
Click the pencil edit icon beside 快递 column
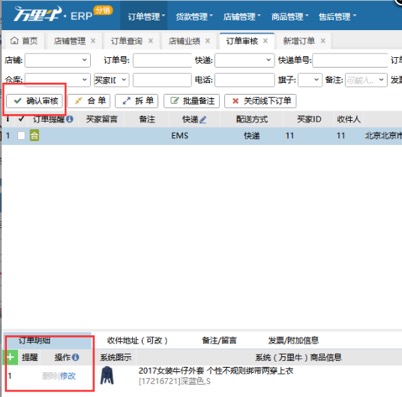point(203,120)
